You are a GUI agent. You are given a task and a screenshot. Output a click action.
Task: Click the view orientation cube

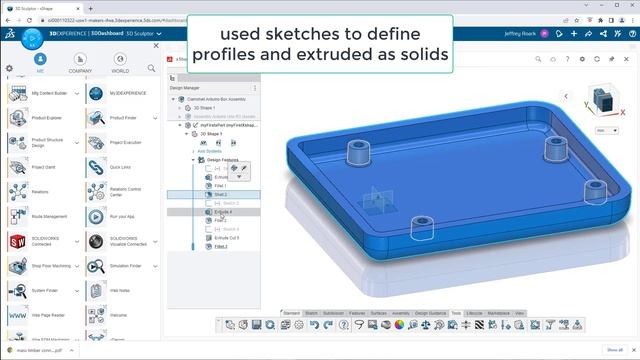pos(603,99)
